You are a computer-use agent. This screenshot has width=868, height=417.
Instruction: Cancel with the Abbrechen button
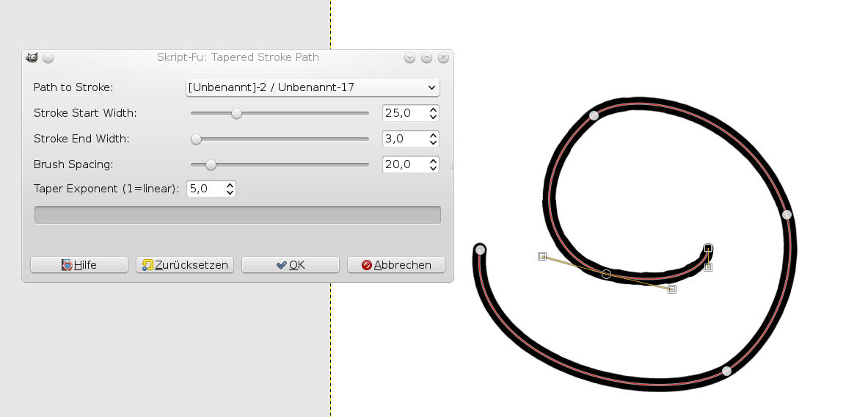[x=396, y=265]
